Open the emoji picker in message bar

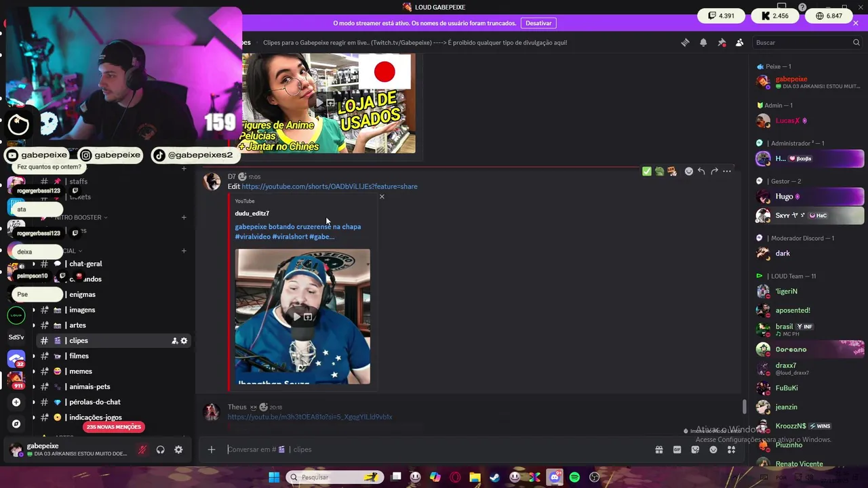(x=713, y=449)
